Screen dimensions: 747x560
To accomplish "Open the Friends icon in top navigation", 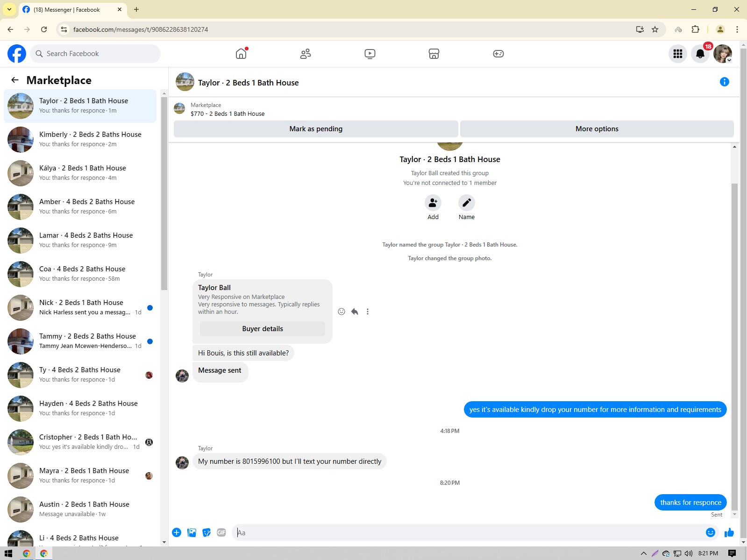I will click(x=306, y=54).
